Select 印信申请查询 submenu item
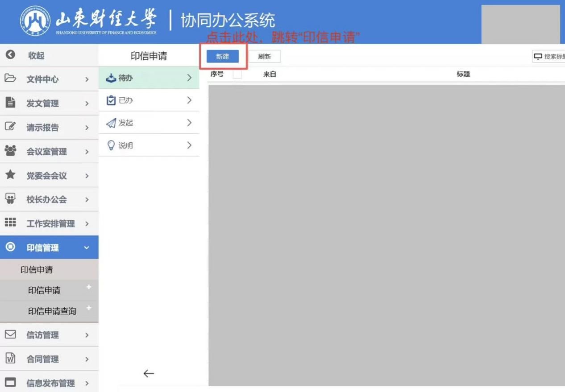 52,311
